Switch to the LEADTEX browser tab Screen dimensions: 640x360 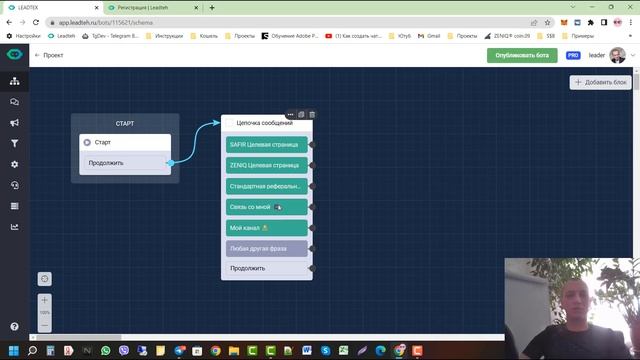[x=52, y=7]
